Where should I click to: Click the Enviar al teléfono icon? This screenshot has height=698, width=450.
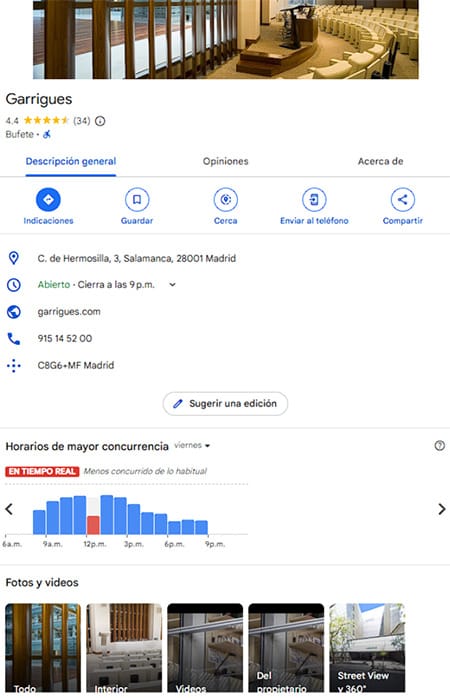click(314, 199)
